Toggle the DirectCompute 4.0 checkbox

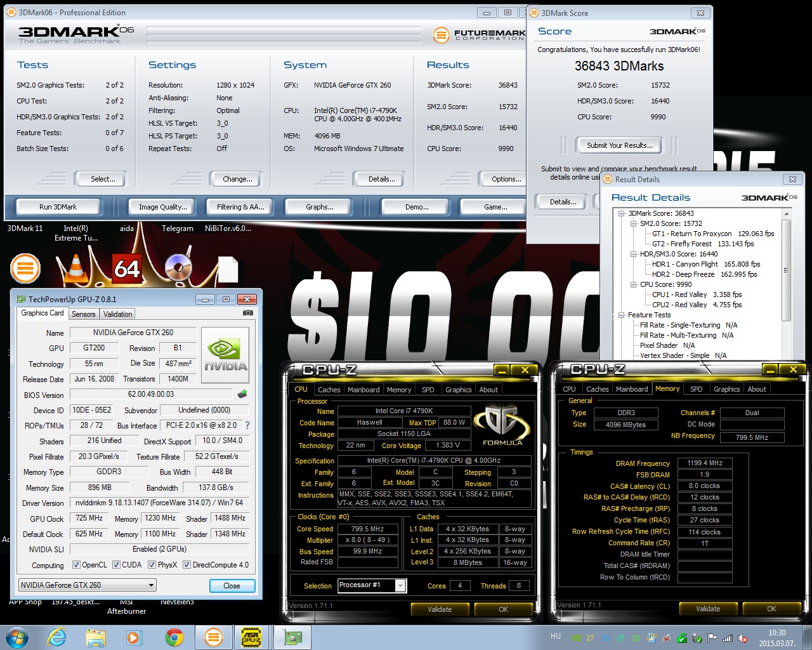(187, 565)
